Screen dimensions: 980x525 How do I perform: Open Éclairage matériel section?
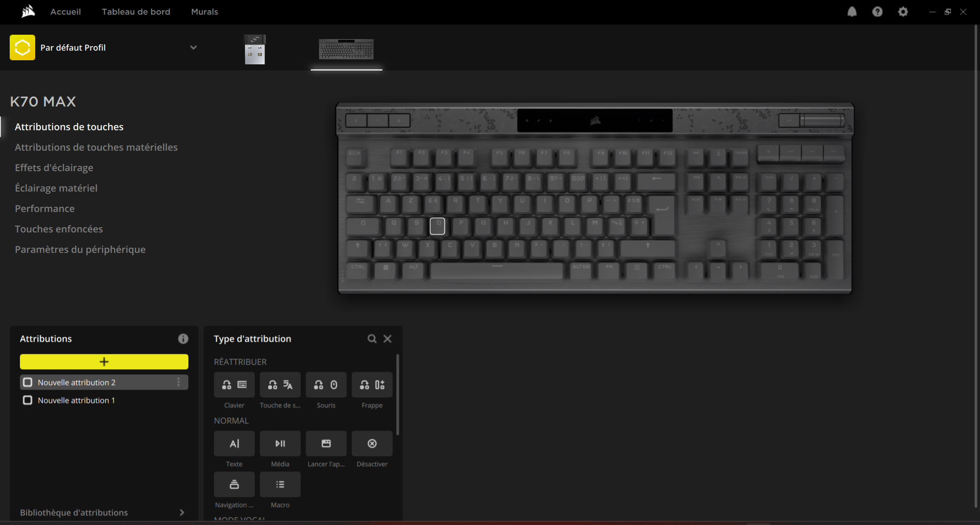pyautogui.click(x=56, y=188)
